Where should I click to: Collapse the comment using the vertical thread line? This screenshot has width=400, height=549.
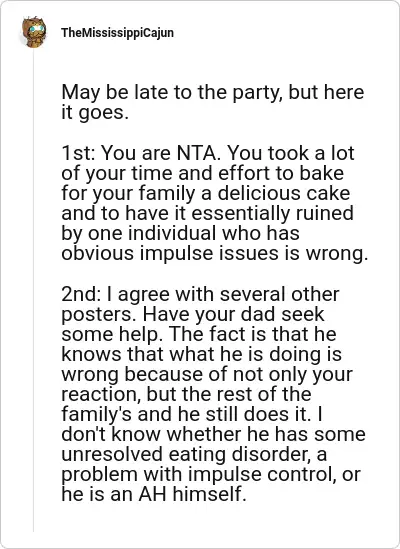point(34,291)
